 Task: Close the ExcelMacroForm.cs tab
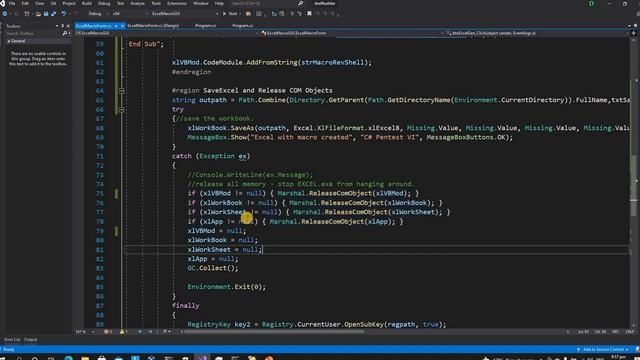pyautogui.click(x=122, y=26)
